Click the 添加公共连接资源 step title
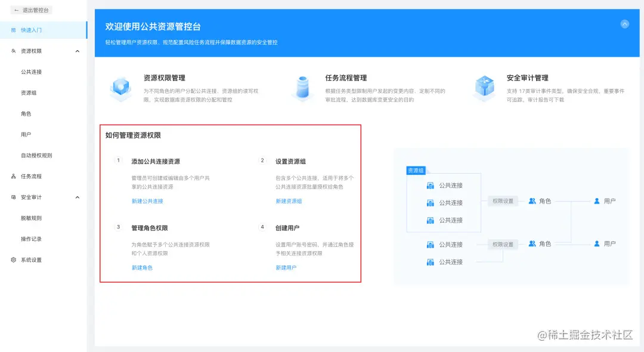The image size is (644, 352). coord(156,162)
